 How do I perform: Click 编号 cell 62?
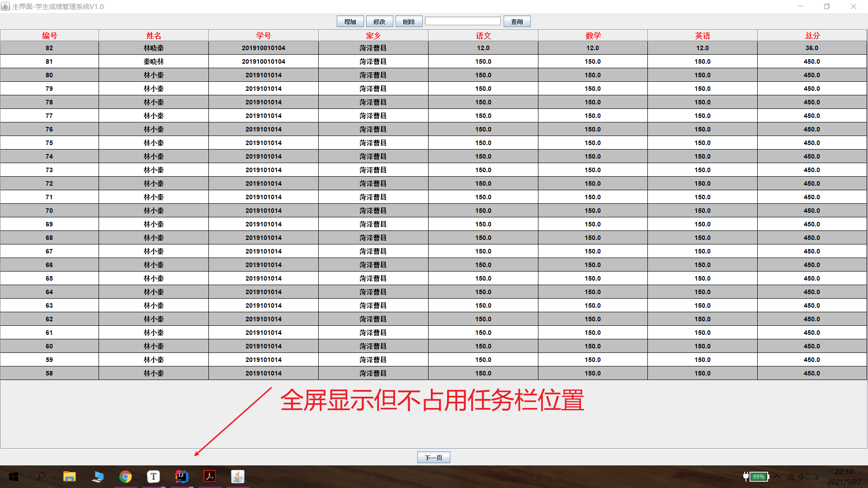(x=49, y=319)
